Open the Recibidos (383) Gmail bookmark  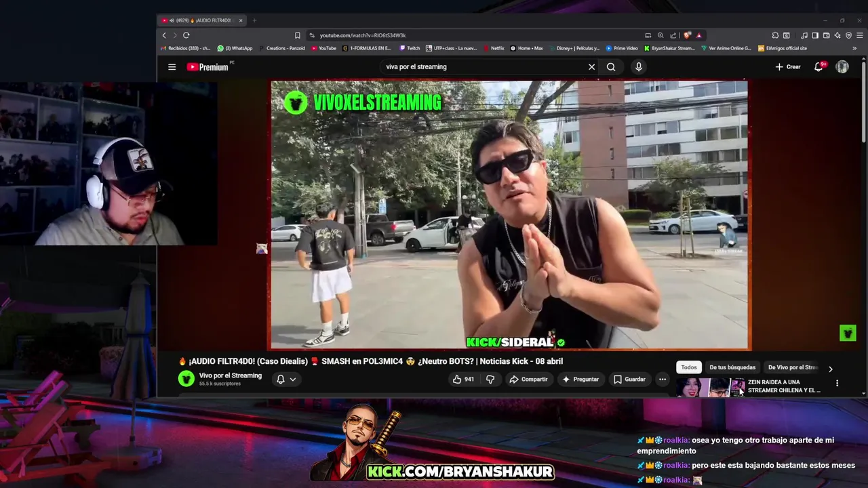[185, 48]
